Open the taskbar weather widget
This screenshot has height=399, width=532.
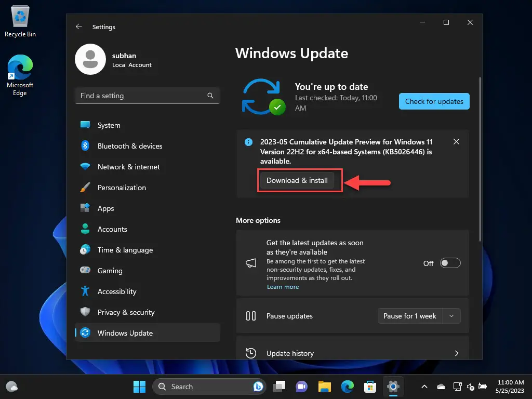pyautogui.click(x=11, y=387)
